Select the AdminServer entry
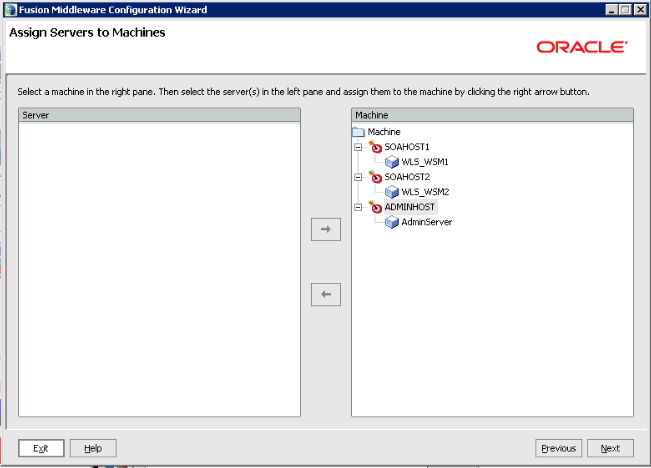Viewport: 651px width, 468px height. 426,222
